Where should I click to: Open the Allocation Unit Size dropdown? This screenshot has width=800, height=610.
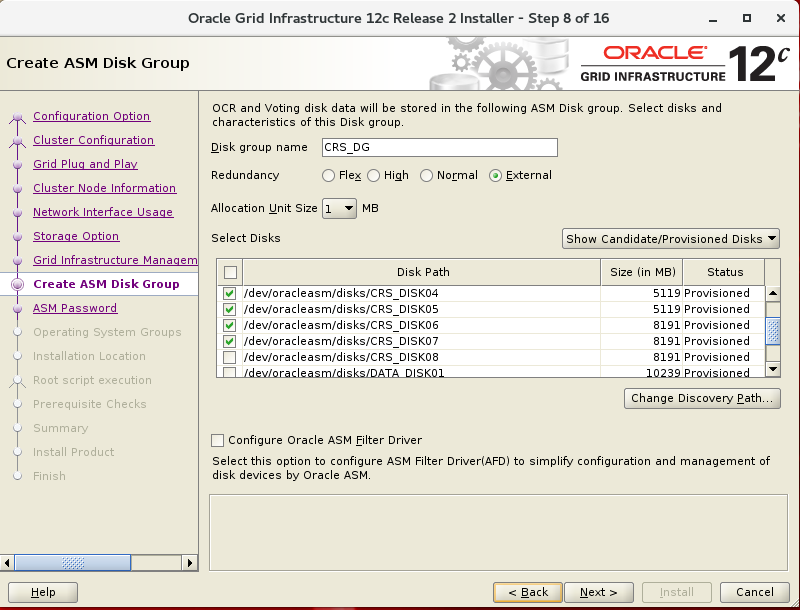click(x=339, y=208)
